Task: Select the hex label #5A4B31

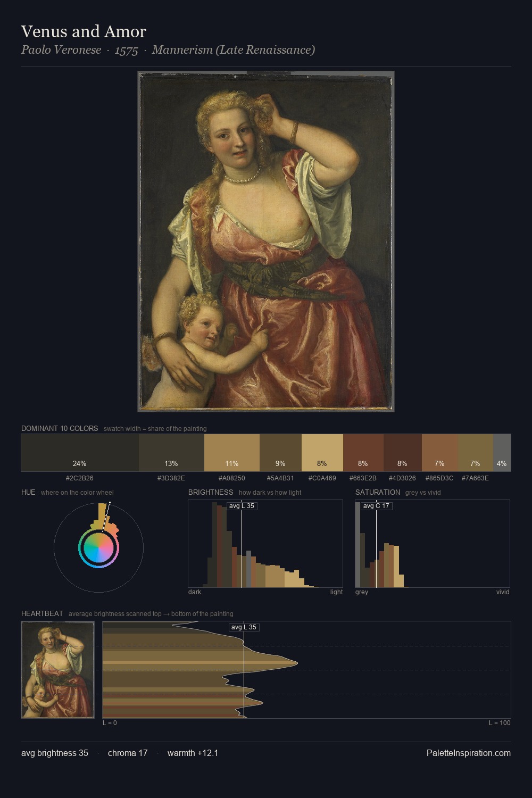Action: point(280,478)
